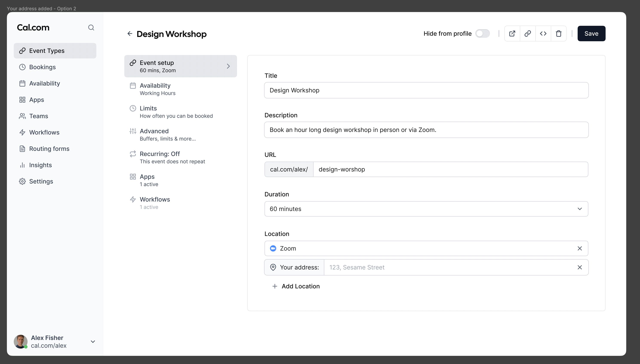Enable the Hide from profile toggle

coord(483,33)
